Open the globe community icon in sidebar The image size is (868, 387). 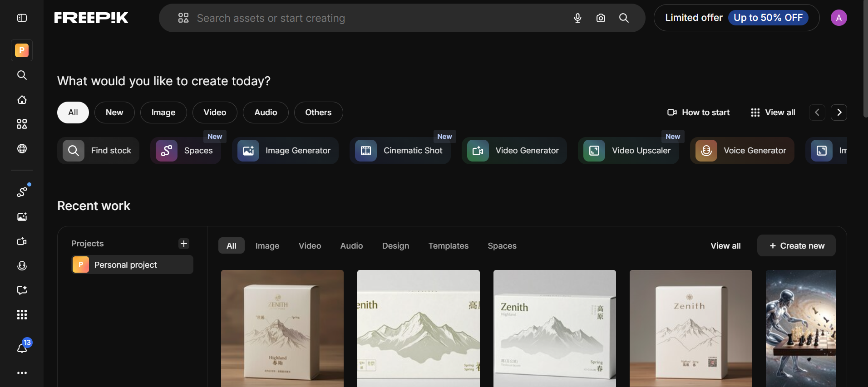pyautogui.click(x=22, y=149)
